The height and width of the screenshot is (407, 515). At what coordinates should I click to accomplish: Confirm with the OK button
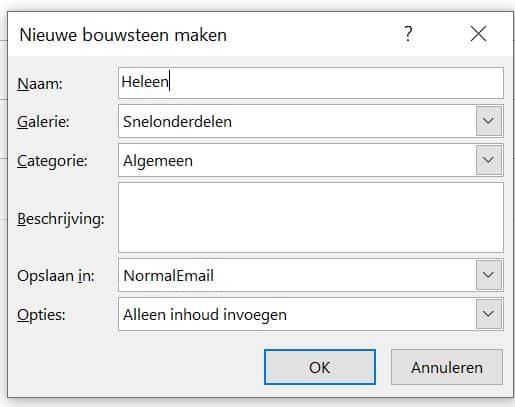[320, 367]
